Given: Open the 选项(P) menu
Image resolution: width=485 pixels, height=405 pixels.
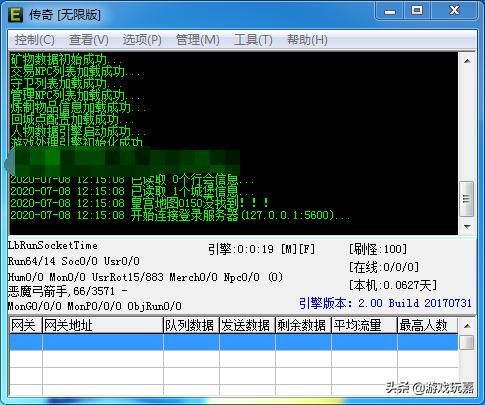Looking at the screenshot, I should click(x=142, y=40).
